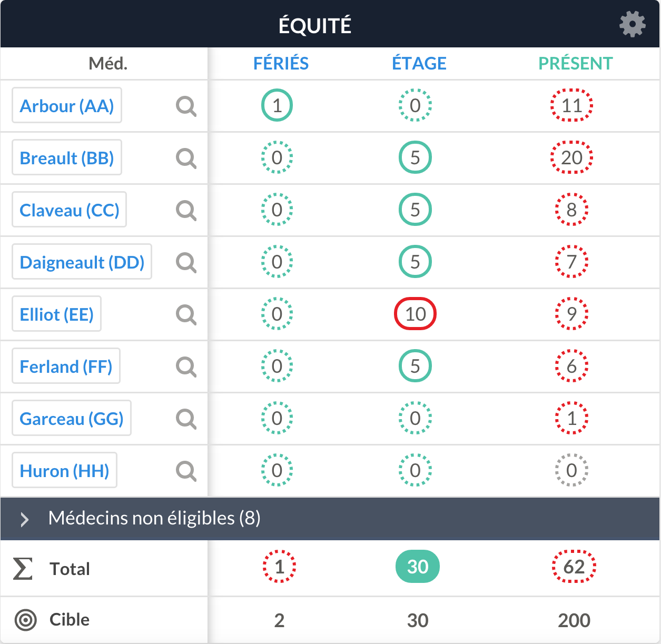Select the ÉTAGE column header
The width and height of the screenshot is (661, 644).
point(419,64)
